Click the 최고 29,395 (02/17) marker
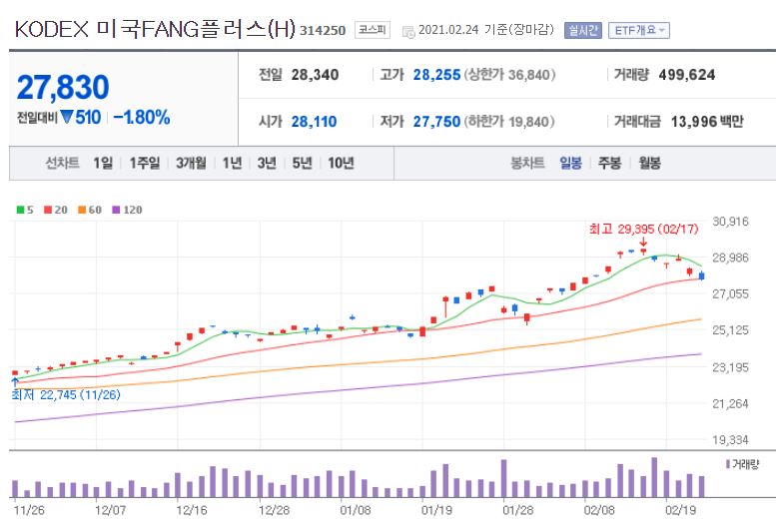This screenshot has width=776, height=532. 644,229
